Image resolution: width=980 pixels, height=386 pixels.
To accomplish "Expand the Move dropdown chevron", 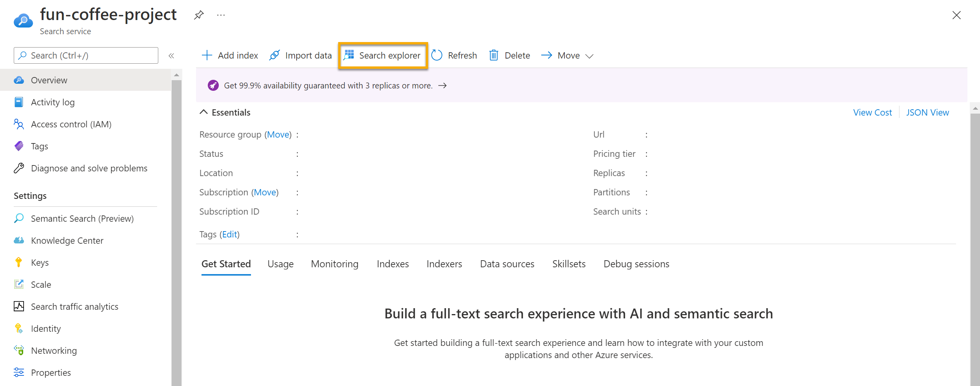I will pos(589,56).
